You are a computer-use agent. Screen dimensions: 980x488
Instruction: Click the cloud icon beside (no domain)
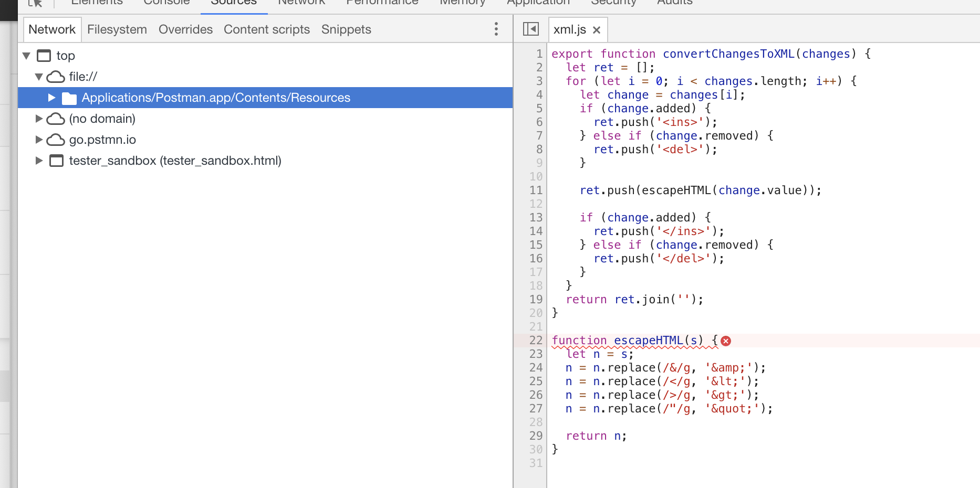[x=56, y=119]
